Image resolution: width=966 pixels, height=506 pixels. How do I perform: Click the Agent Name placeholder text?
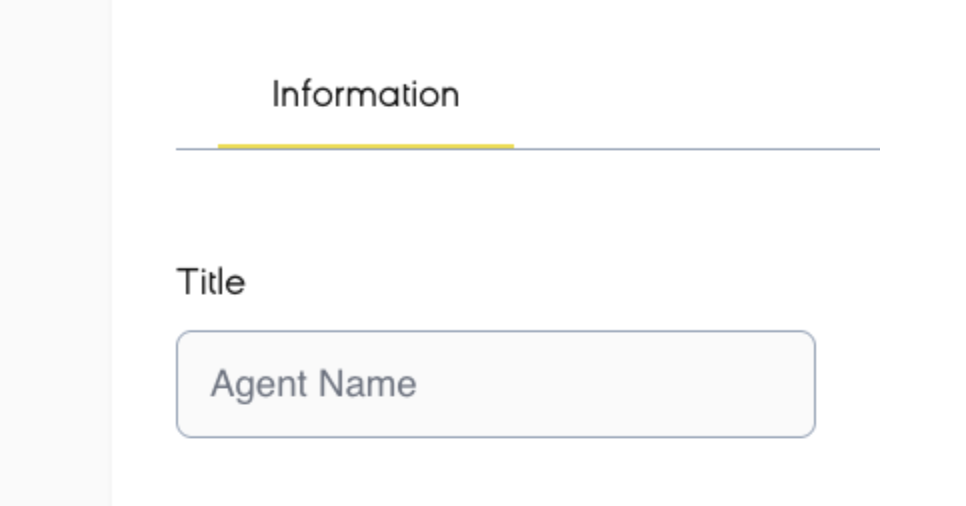[x=313, y=384]
